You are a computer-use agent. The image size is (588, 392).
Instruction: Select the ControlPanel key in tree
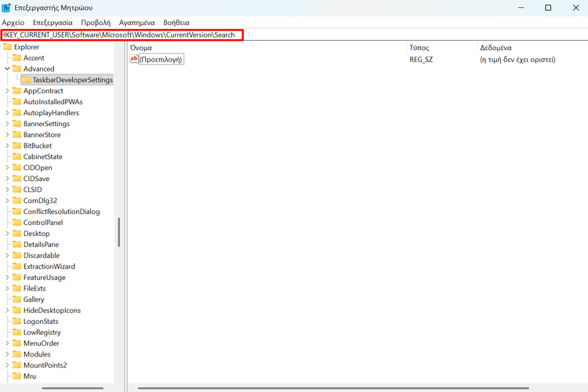(x=42, y=223)
